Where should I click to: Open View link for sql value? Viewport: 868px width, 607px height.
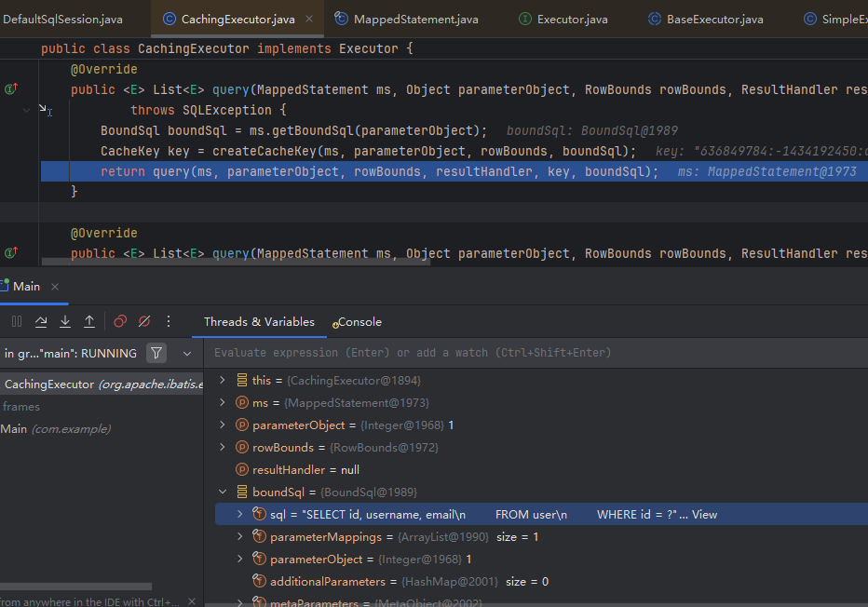pyautogui.click(x=704, y=515)
